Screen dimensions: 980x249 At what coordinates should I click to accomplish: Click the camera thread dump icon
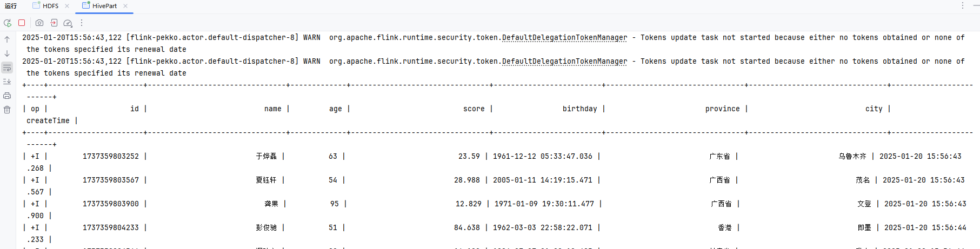[39, 23]
